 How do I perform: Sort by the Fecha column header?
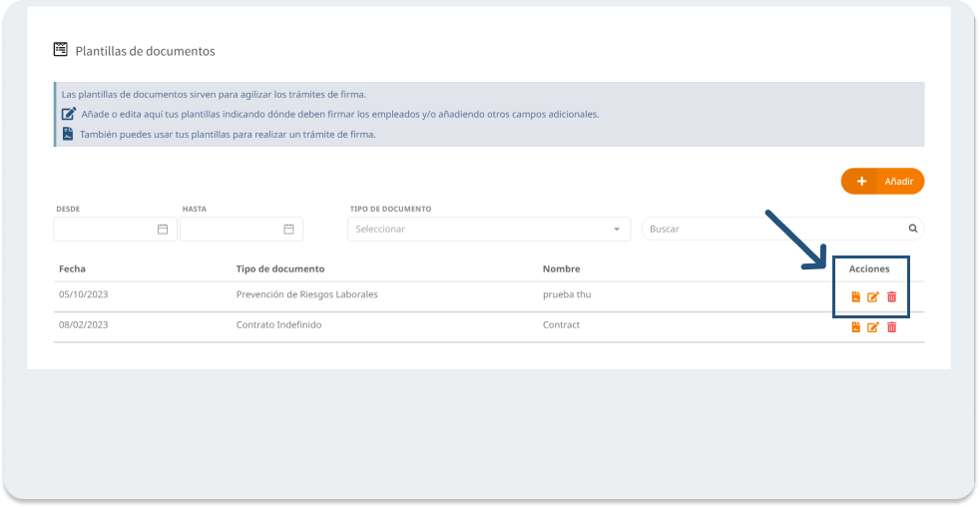tap(72, 268)
